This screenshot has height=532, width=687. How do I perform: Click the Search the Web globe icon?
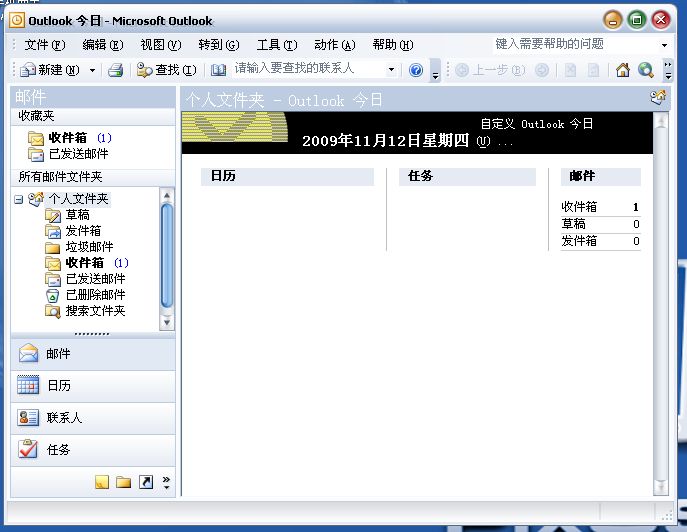pyautogui.click(x=645, y=70)
